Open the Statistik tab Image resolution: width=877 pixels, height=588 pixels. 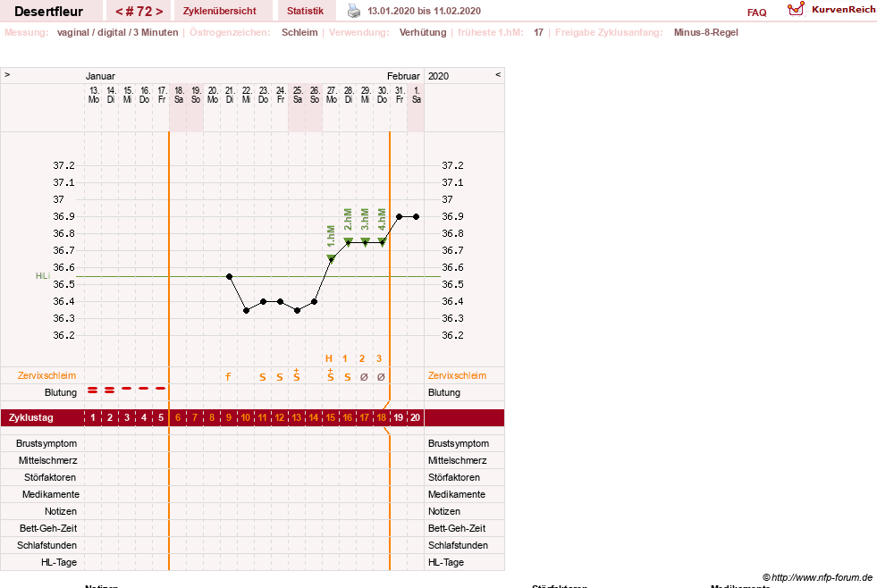(305, 11)
